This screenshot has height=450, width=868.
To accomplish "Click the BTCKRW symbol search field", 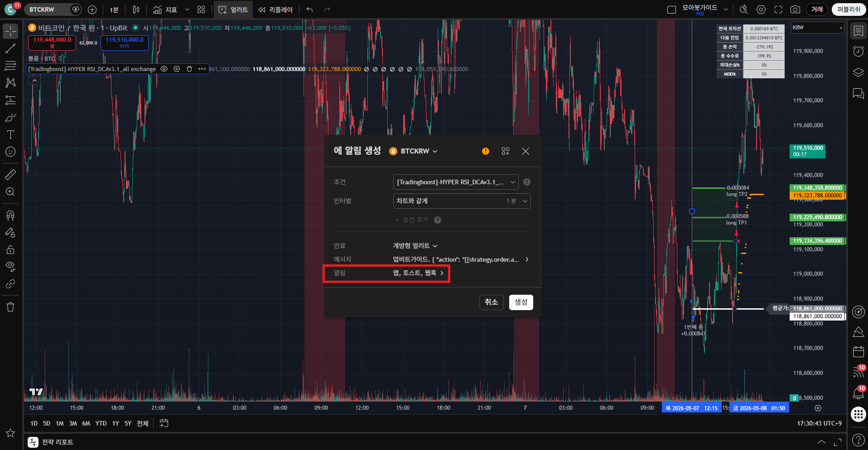I will point(48,10).
